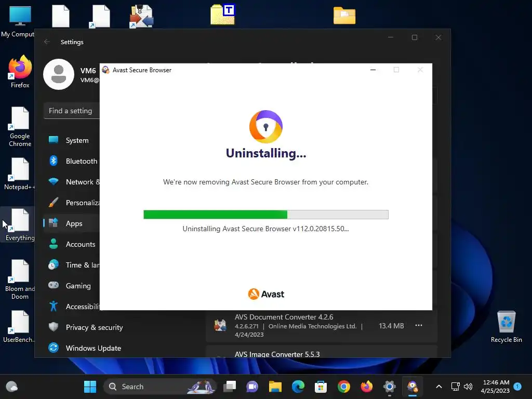The image size is (532, 399).
Task: Select Accounts in Settings sidebar
Action: [x=72, y=244]
